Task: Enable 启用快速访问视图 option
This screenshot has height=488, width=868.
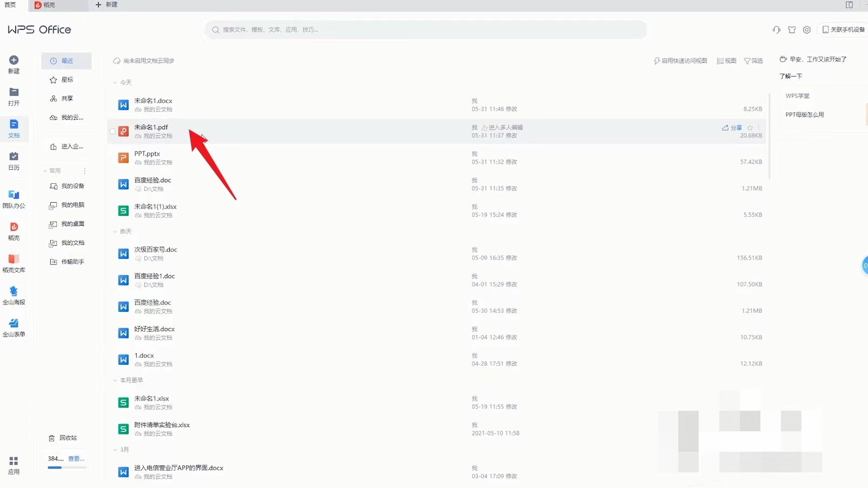Action: coord(680,61)
